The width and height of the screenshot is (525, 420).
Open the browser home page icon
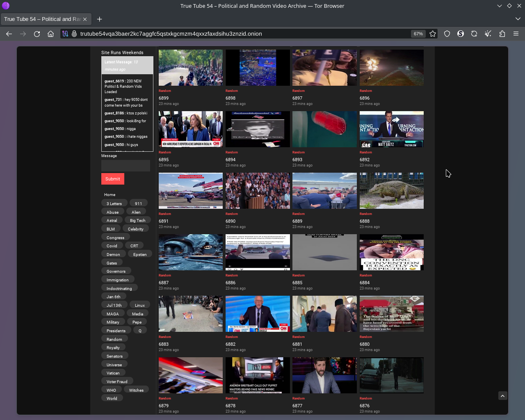[x=51, y=34]
